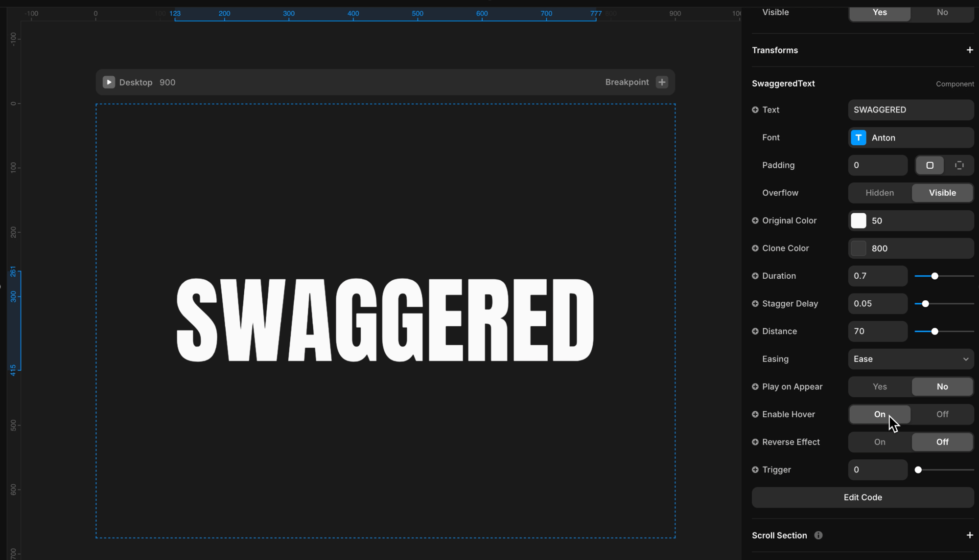Open the Original Color white swatch
The height and width of the screenshot is (560, 979).
[858, 221]
